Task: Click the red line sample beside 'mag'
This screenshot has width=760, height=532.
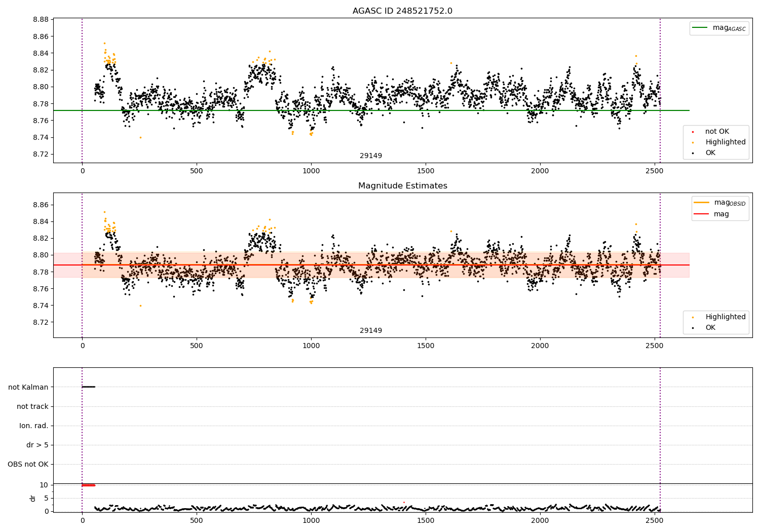Action: click(x=701, y=214)
